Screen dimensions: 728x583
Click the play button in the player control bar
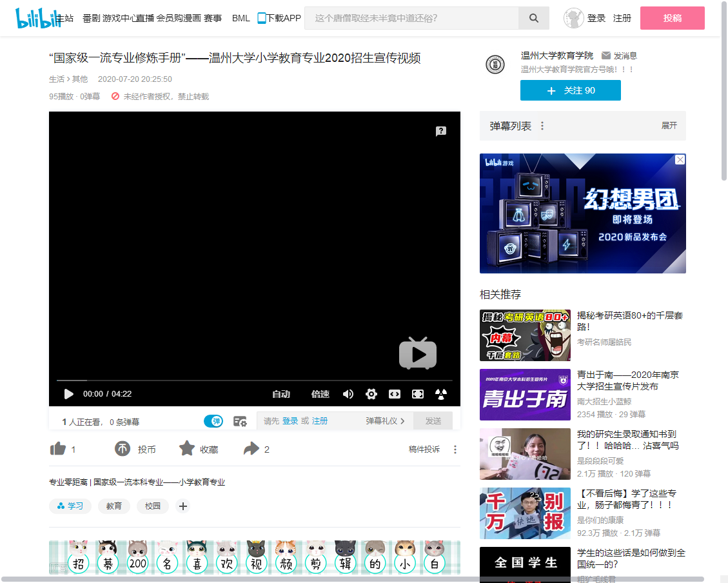coord(69,394)
